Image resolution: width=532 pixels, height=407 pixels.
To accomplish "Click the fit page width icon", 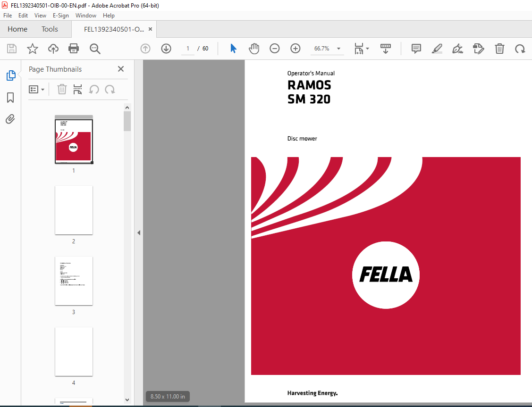I will [x=359, y=49].
